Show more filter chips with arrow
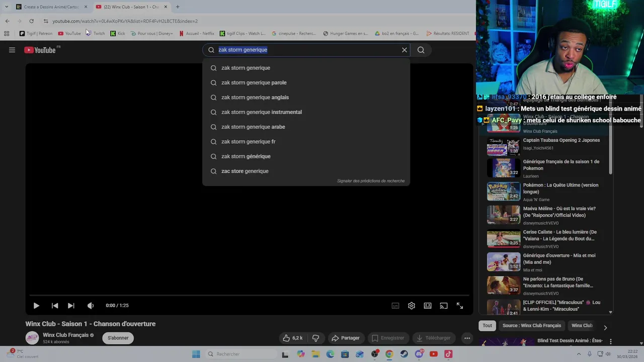Image resolution: width=644 pixels, height=362 pixels. (605, 327)
